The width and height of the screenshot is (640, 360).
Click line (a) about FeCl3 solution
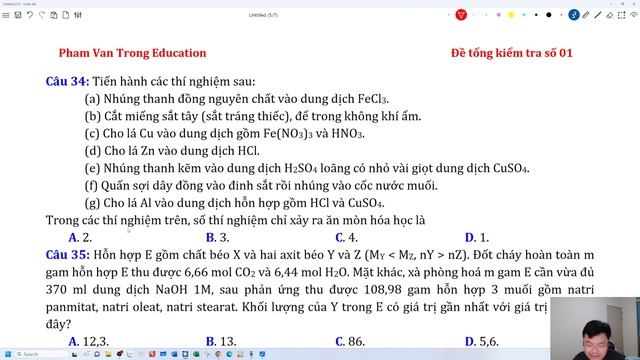[237, 99]
